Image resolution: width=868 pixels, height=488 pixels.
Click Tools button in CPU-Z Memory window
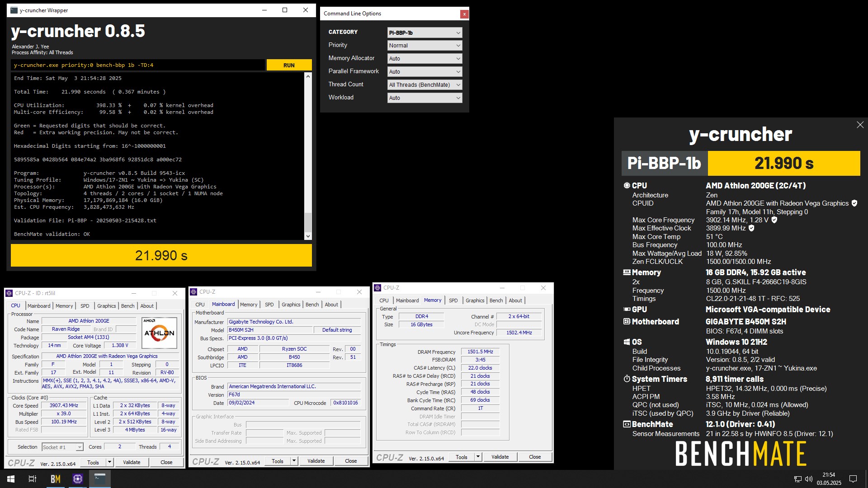[x=462, y=457]
